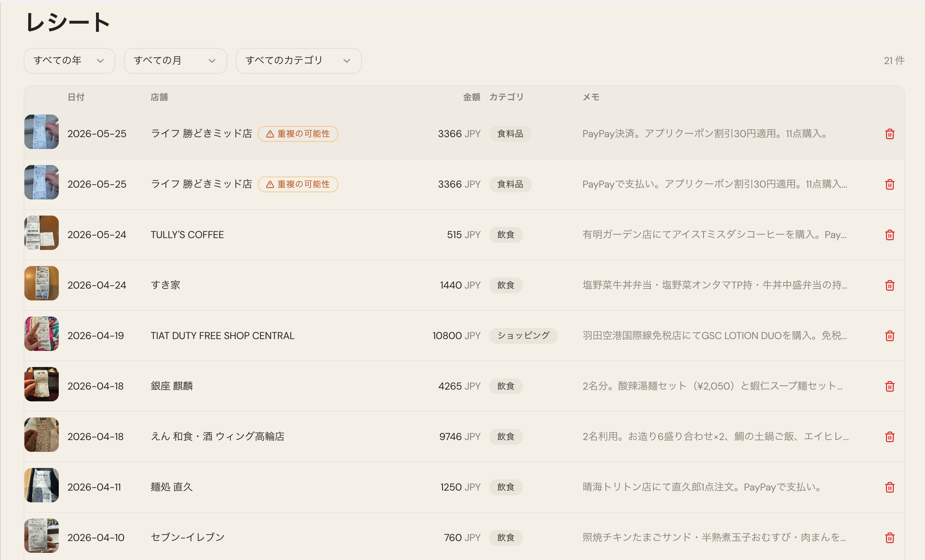925x560 pixels.
Task: Click the date 2026-04-19
Action: pyautogui.click(x=96, y=336)
